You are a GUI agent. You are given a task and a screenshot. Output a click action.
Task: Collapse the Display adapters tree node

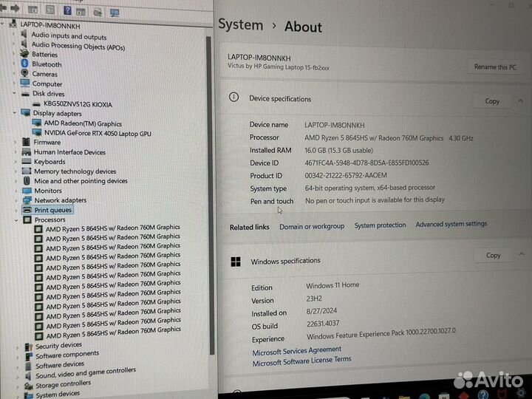15,112
